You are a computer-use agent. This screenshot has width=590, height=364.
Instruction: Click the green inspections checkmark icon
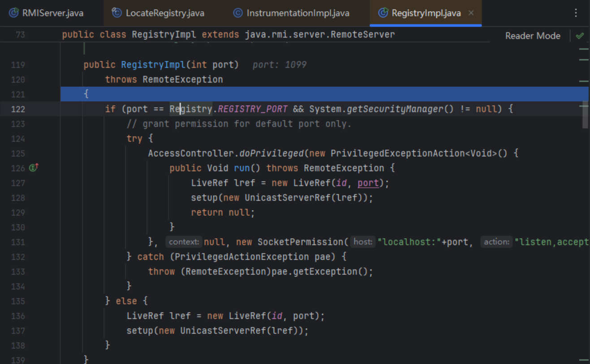(580, 36)
